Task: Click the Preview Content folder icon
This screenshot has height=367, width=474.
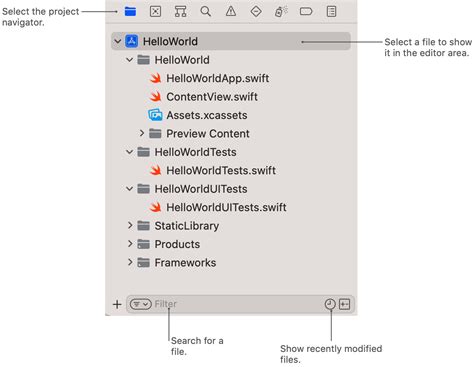Action: coord(155,134)
